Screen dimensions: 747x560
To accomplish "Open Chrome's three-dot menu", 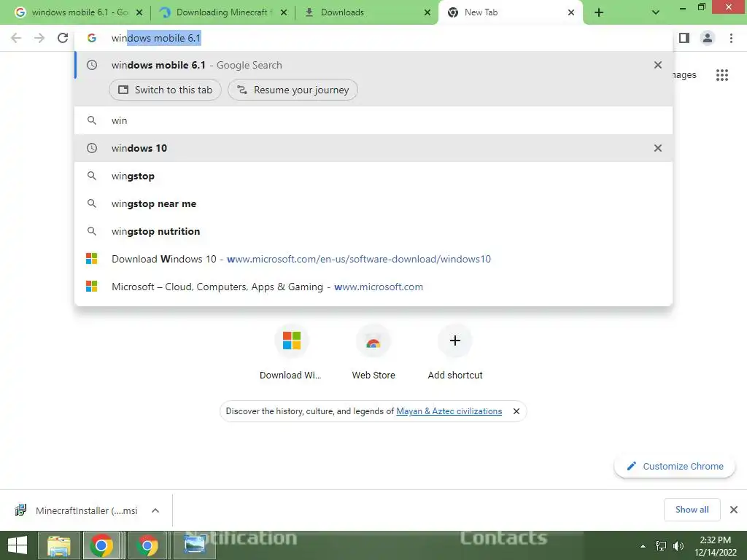I will (x=731, y=38).
